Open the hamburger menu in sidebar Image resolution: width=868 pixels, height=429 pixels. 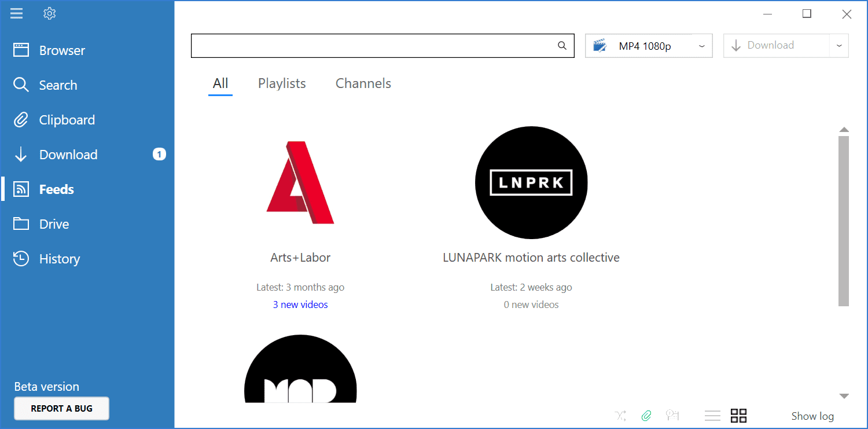pos(17,13)
